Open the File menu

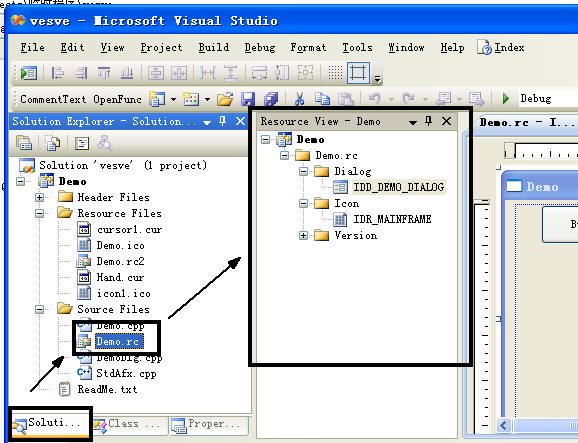point(32,48)
